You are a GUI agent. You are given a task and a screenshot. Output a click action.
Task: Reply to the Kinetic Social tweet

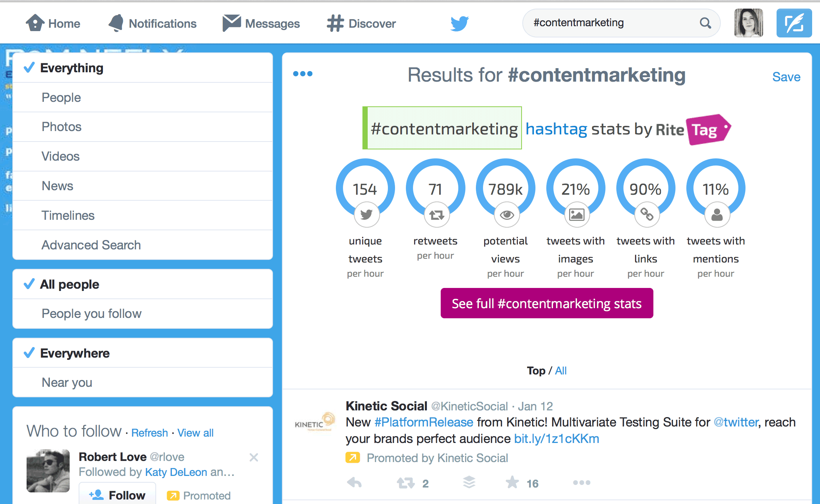point(354,483)
